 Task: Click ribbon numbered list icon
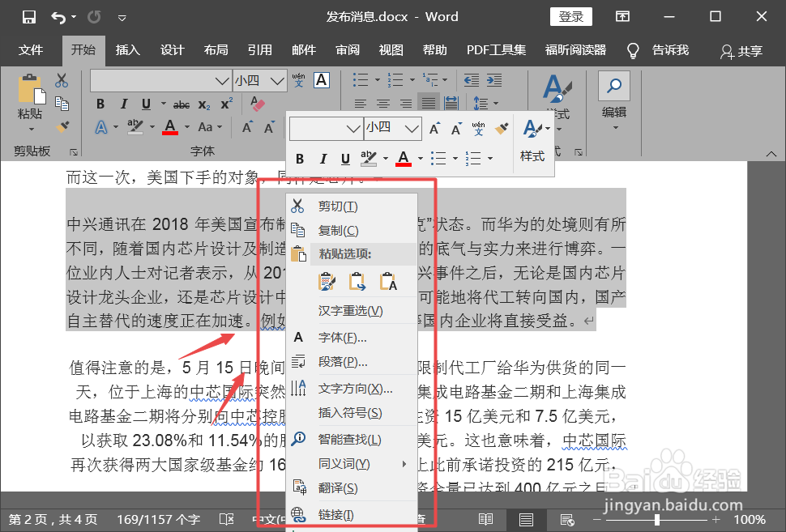[x=395, y=79]
